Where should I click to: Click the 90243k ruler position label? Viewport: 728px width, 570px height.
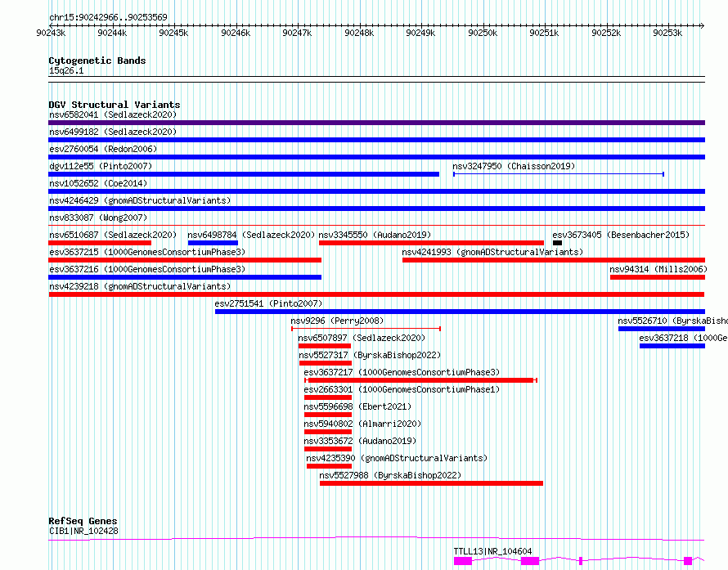click(51, 33)
